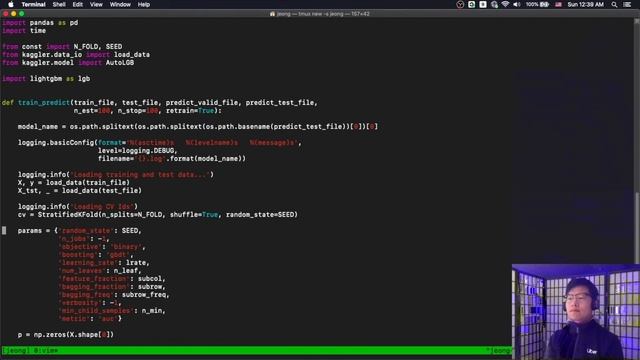
Task: Click 'logging.basicConfig' call
Action: [x=56, y=143]
